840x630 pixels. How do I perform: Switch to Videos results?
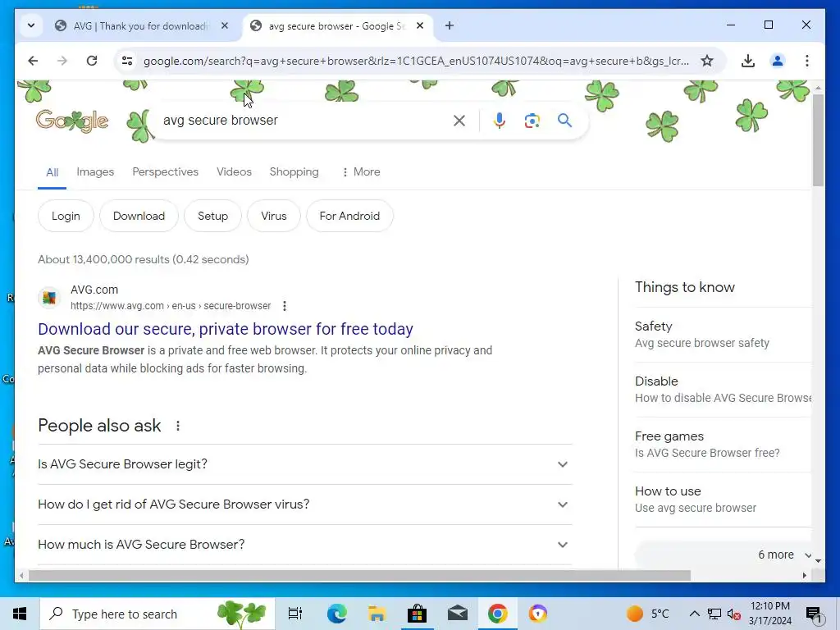[234, 171]
